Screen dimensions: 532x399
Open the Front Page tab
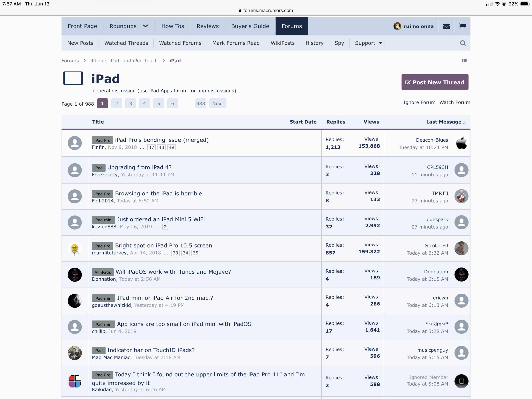click(x=83, y=26)
